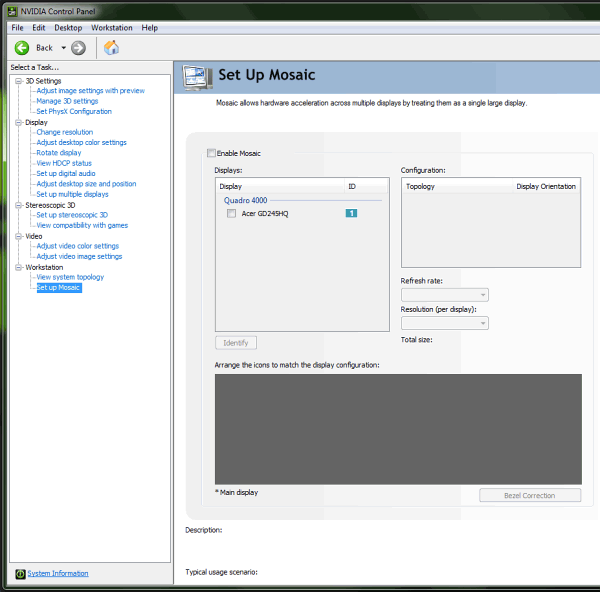
Task: Click the NVIDIA Control Panel title icon
Action: (x=13, y=11)
